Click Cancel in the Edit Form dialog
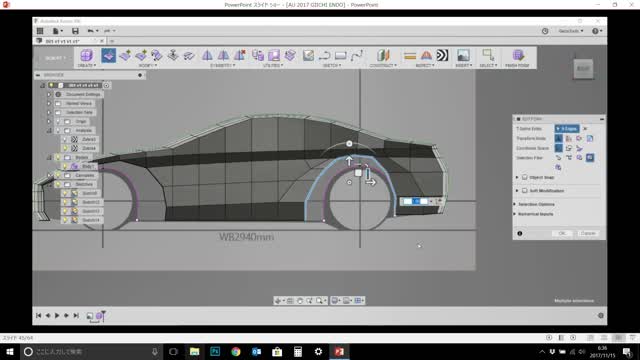 tap(588, 233)
